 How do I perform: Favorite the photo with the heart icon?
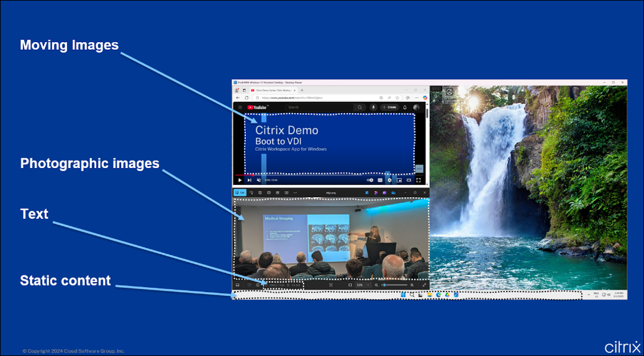[248, 285]
